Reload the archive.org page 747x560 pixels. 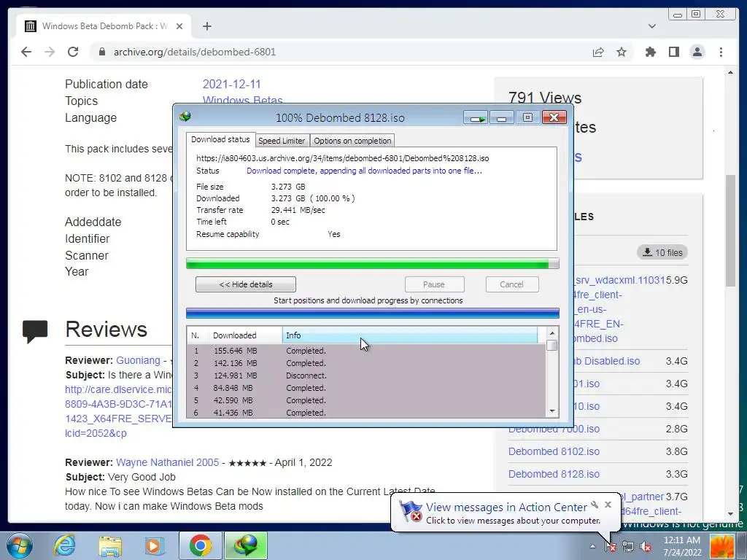[73, 52]
